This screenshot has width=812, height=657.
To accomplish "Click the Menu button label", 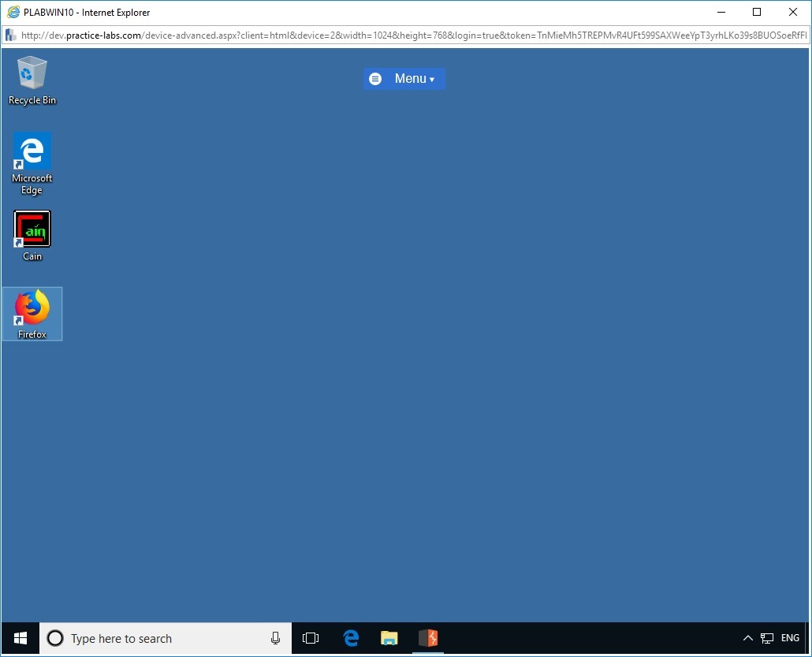I will point(409,78).
